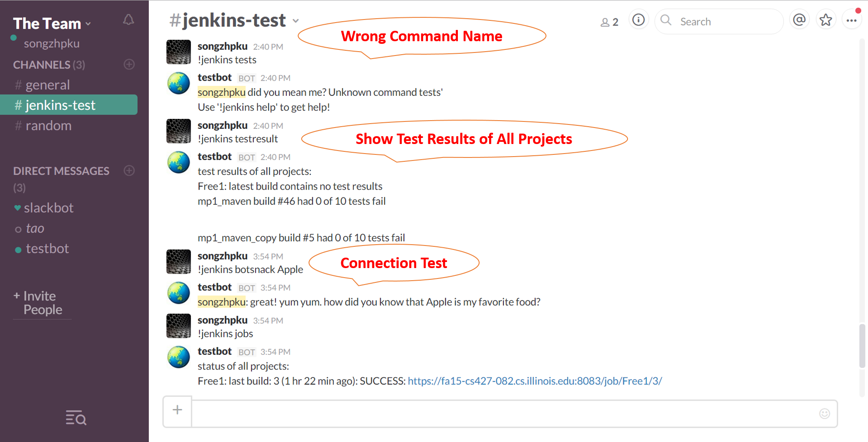The width and height of the screenshot is (868, 442).
Task: Click highlighted songzhpku mention in 'did you mean me' reply
Action: pos(221,92)
